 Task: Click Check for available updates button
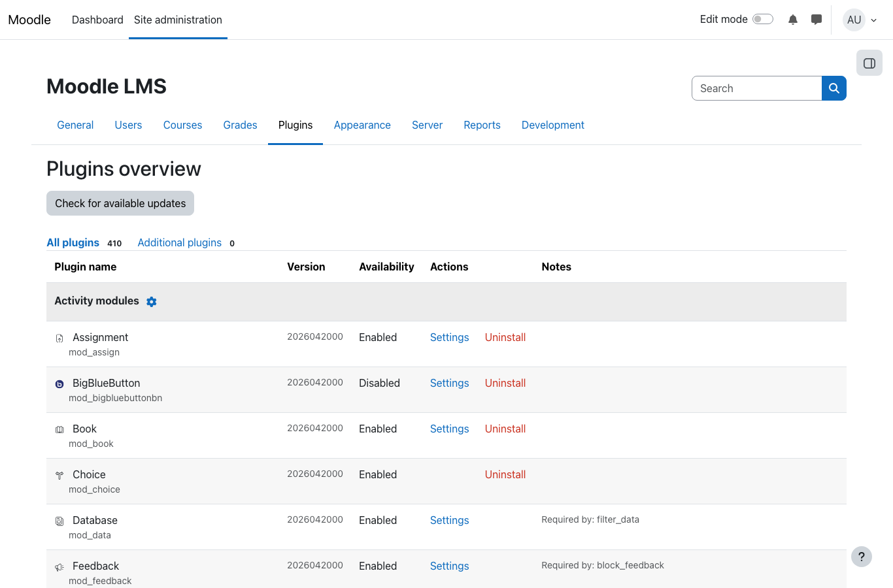pos(120,203)
